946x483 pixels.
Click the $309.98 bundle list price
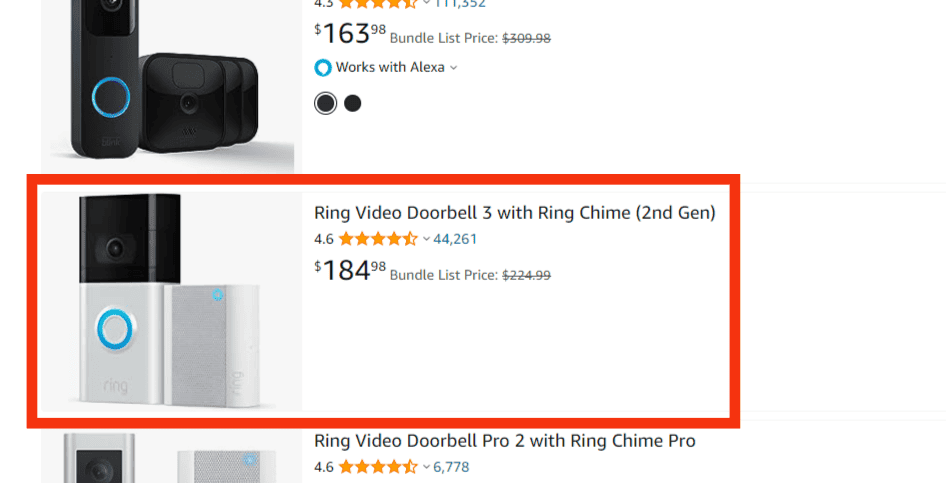coord(526,39)
